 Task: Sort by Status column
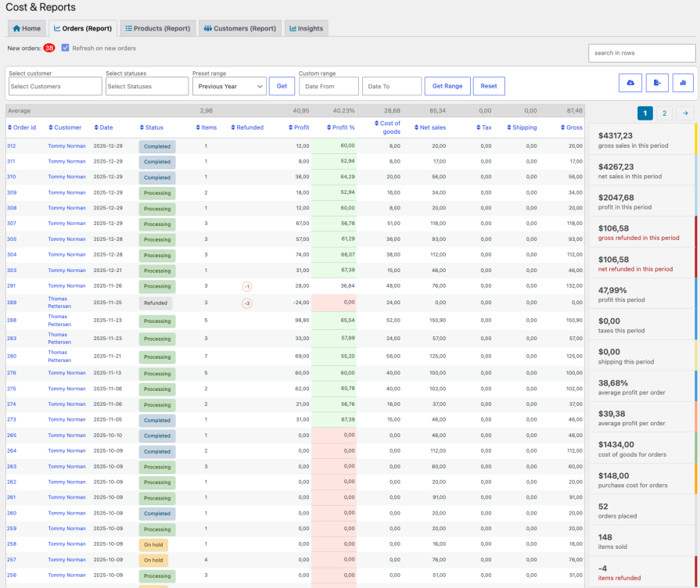click(x=151, y=127)
